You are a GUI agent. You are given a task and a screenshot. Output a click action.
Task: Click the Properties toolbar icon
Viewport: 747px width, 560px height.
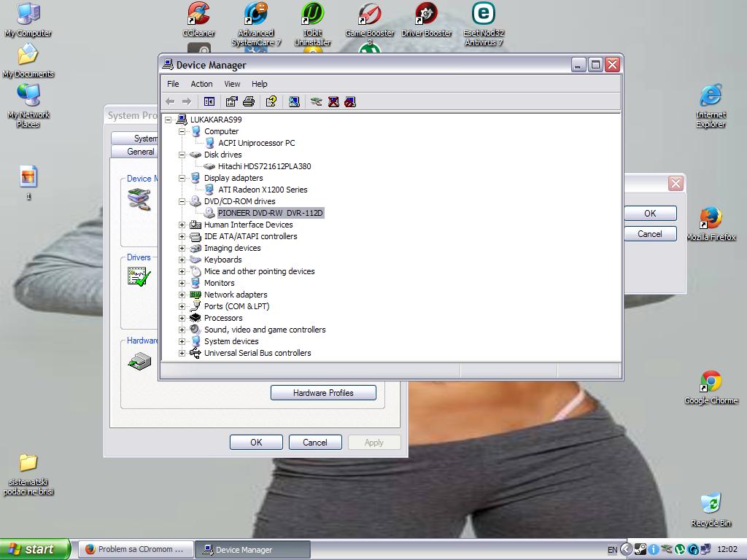231,101
